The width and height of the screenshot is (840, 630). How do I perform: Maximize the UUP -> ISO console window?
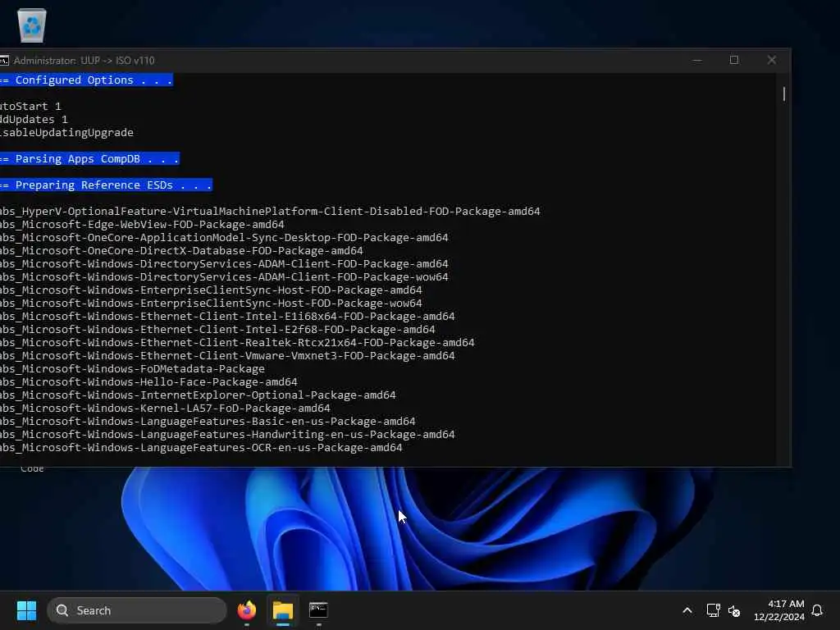734,60
